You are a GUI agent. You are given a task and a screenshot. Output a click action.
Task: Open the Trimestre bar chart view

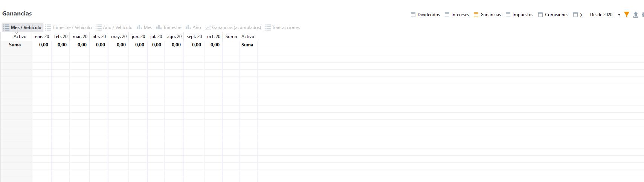(169, 28)
